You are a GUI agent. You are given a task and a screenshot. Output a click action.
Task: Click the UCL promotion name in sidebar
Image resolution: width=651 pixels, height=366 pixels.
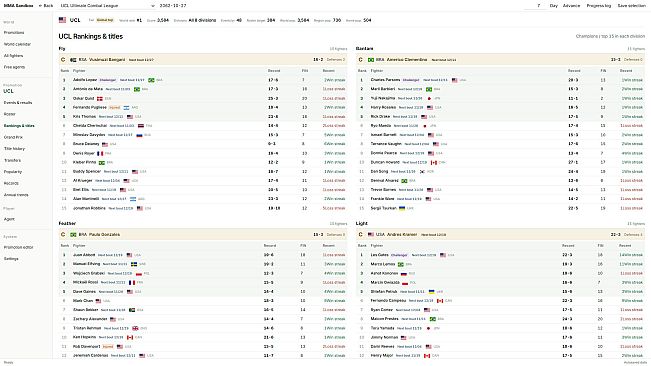(8, 91)
